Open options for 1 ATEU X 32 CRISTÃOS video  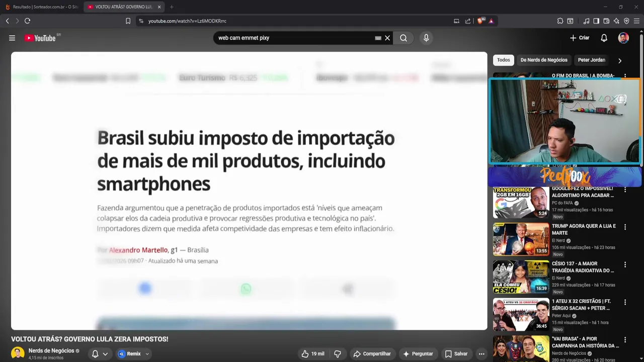625,302
